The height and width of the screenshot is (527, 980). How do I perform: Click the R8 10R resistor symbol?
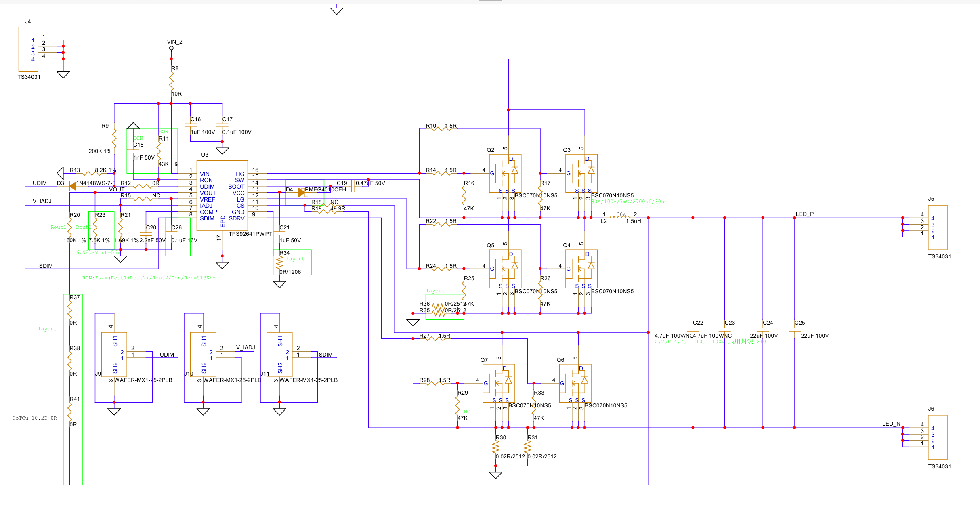click(x=172, y=82)
